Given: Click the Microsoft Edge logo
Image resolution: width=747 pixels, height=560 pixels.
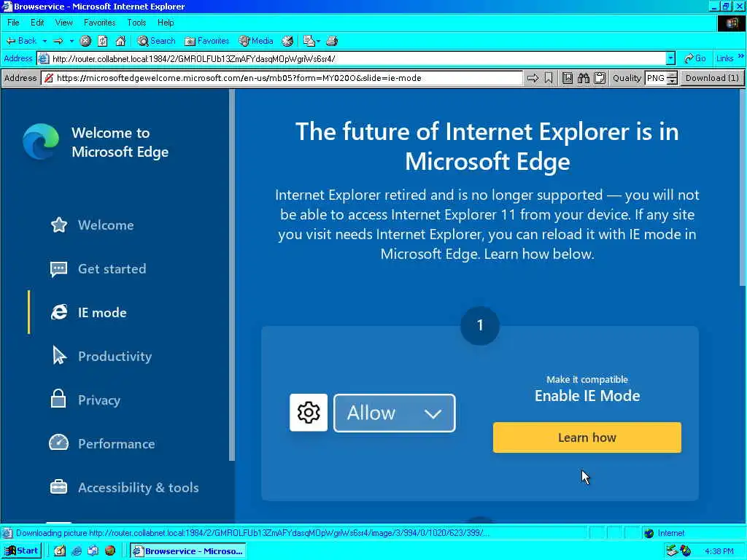Looking at the screenshot, I should (x=41, y=141).
